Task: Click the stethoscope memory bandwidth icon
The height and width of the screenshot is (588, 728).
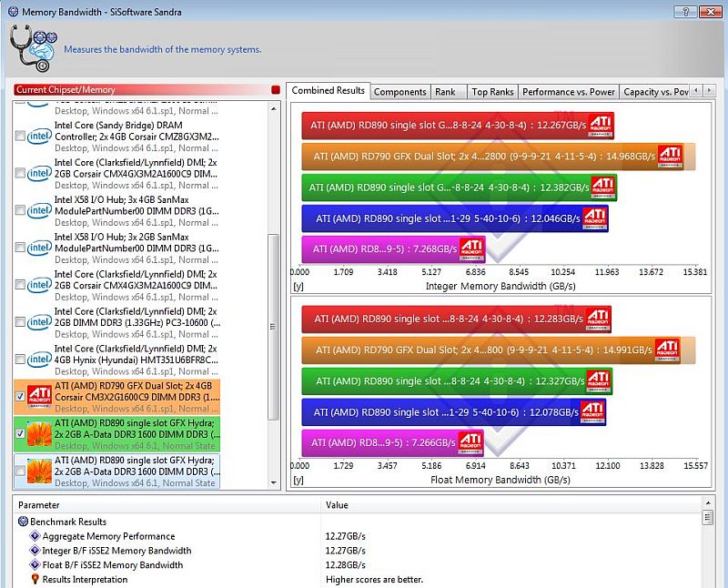Action: [33, 48]
